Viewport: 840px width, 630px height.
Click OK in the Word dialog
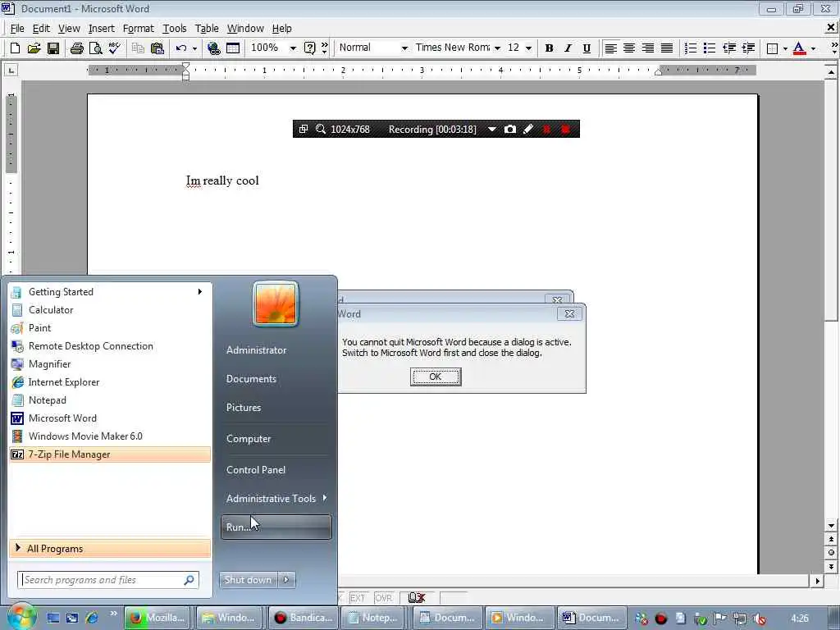[436, 377]
